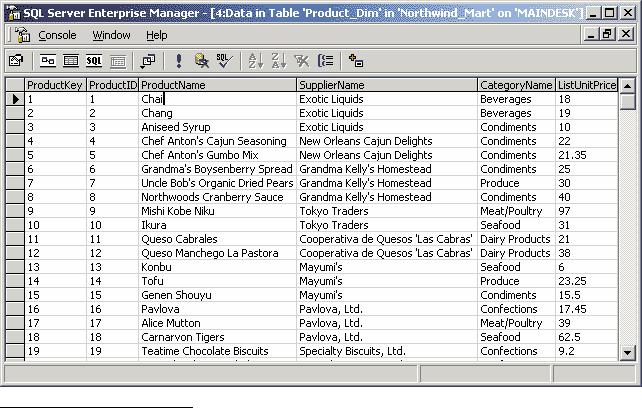Click 'Northwoods Cranberry Sauce' cell

(217, 197)
